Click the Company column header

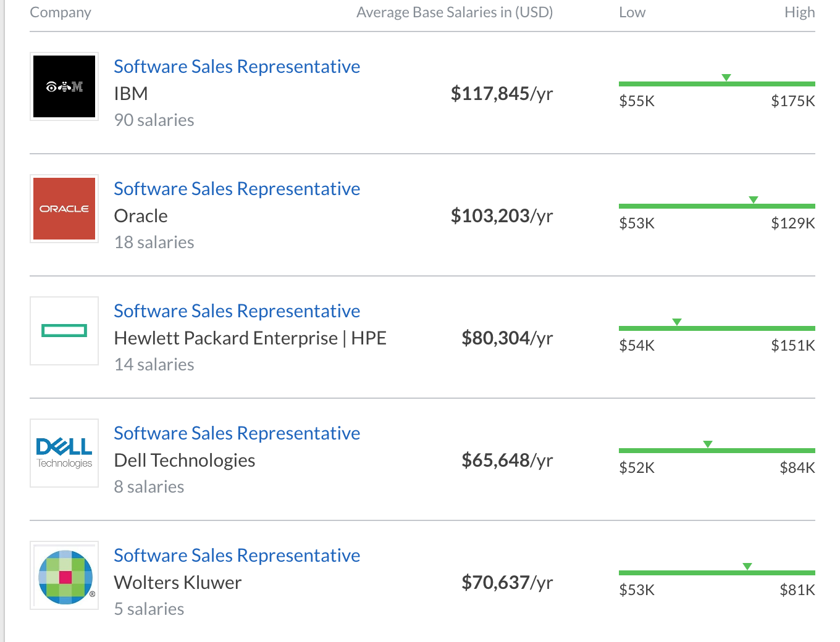[61, 12]
